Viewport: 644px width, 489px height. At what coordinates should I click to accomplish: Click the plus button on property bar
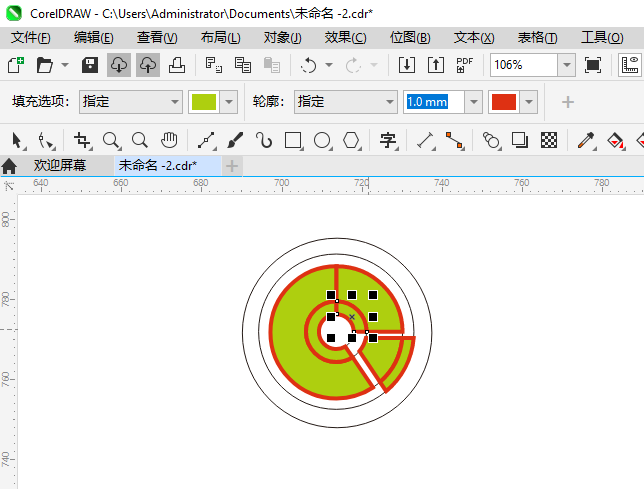click(x=568, y=102)
